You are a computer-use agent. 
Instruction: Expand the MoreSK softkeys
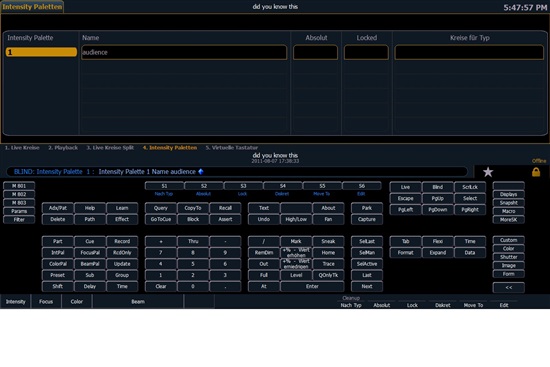[509, 220]
